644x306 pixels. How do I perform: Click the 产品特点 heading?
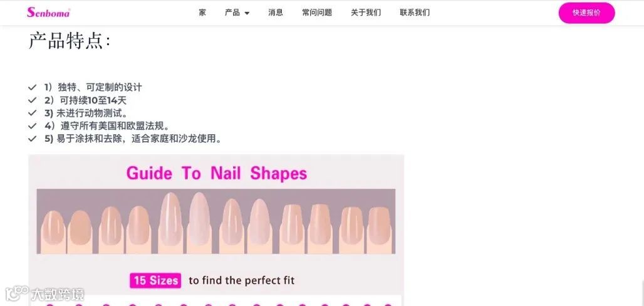pos(70,41)
